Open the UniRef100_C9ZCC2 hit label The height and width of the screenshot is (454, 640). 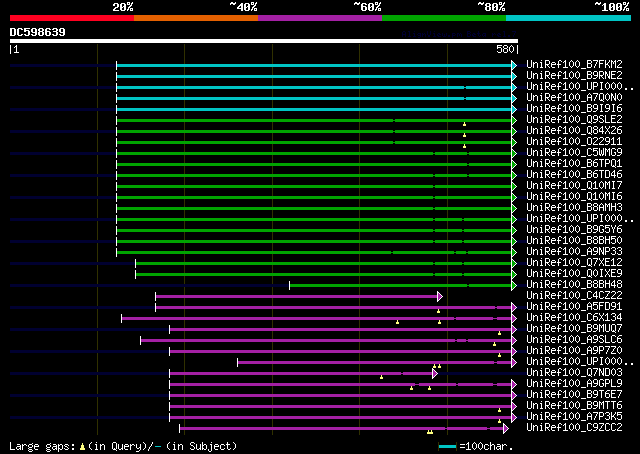[574, 427]
